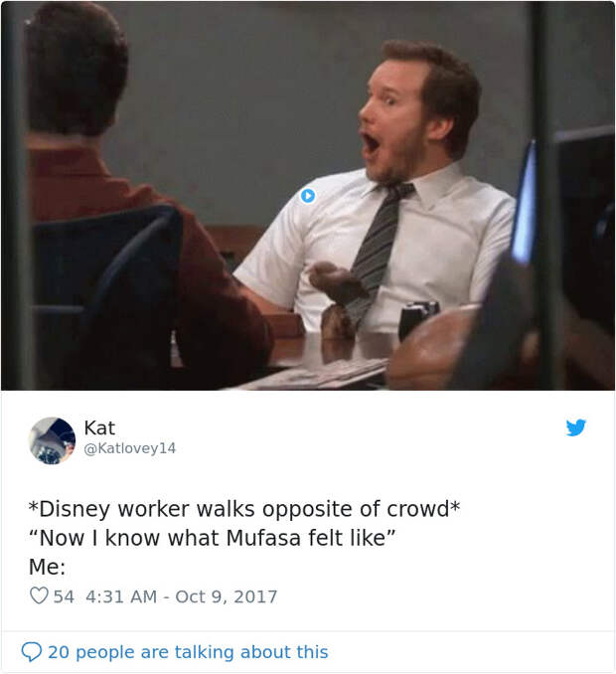Image resolution: width=616 pixels, height=674 pixels.
Task: Click the Twitter bird logo
Action: coord(576,427)
